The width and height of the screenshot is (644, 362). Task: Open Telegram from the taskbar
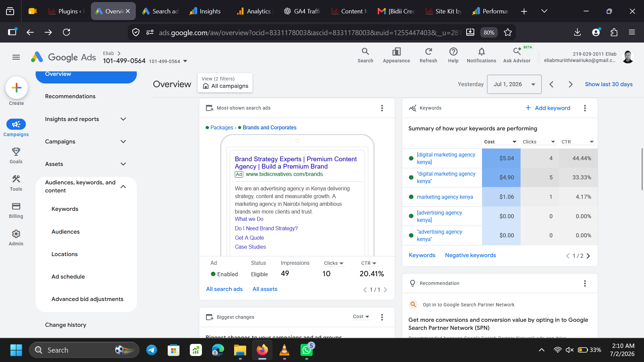pos(152,350)
